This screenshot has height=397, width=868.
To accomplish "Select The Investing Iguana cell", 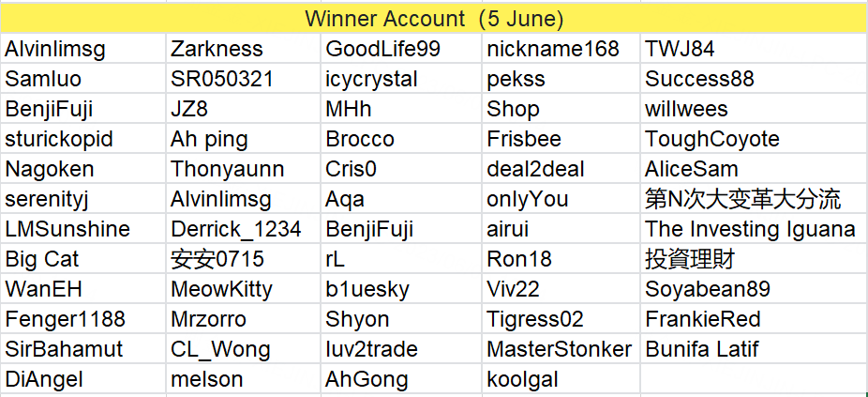I will [754, 229].
